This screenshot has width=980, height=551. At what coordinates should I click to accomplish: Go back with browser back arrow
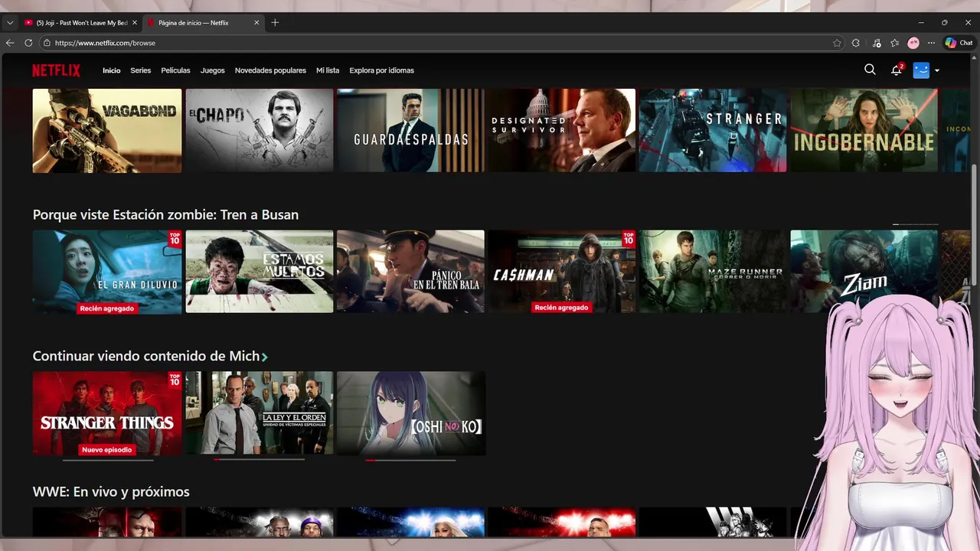pos(10,43)
